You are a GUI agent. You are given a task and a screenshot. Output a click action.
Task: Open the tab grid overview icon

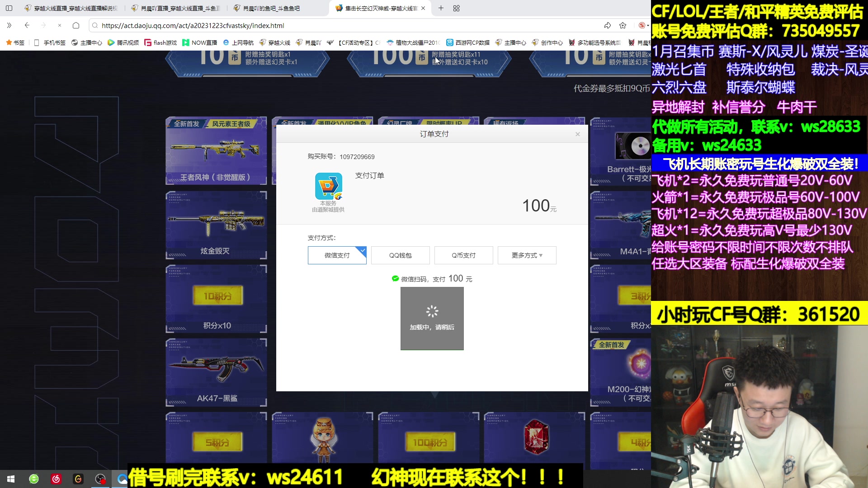click(456, 8)
